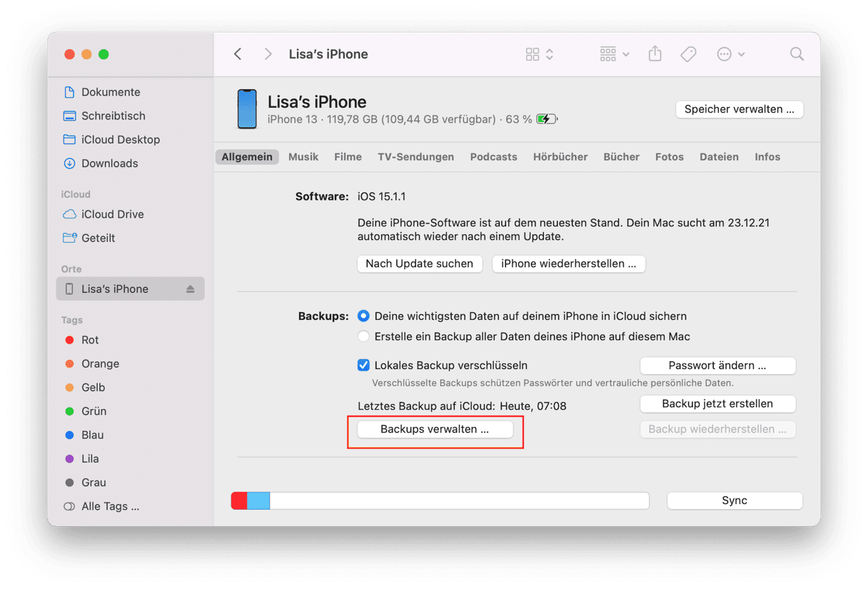This screenshot has height=589, width=868.
Task: Select the Gelb tag
Action: [x=93, y=388]
